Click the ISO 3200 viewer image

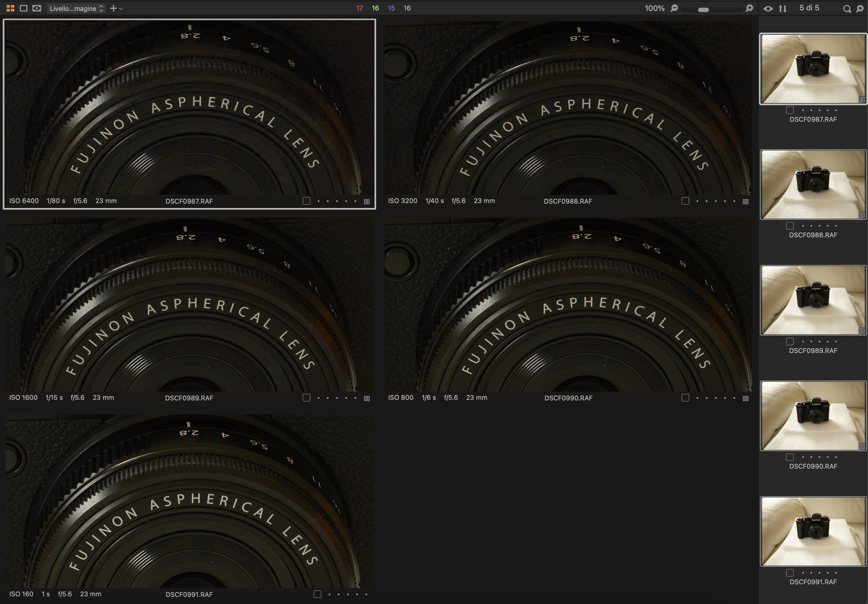[x=568, y=108]
